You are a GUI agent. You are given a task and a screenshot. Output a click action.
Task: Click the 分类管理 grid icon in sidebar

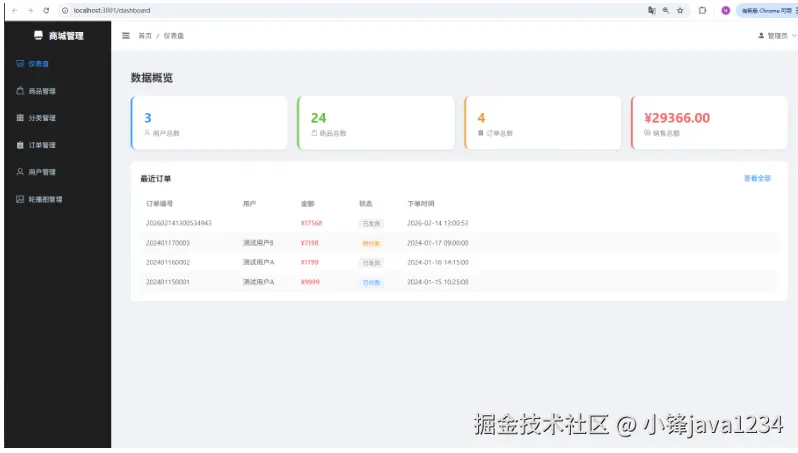(x=20, y=118)
